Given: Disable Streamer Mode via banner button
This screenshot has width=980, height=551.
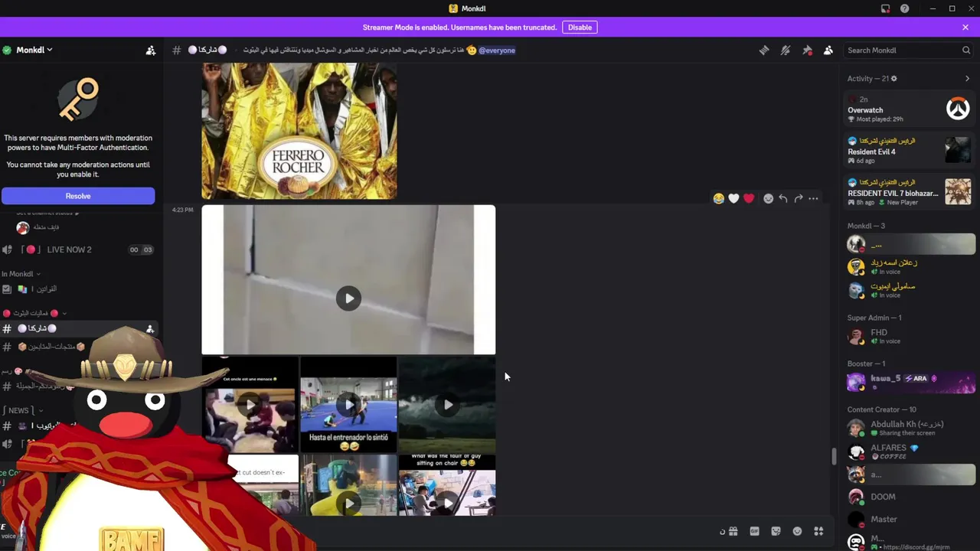Looking at the screenshot, I should point(580,27).
